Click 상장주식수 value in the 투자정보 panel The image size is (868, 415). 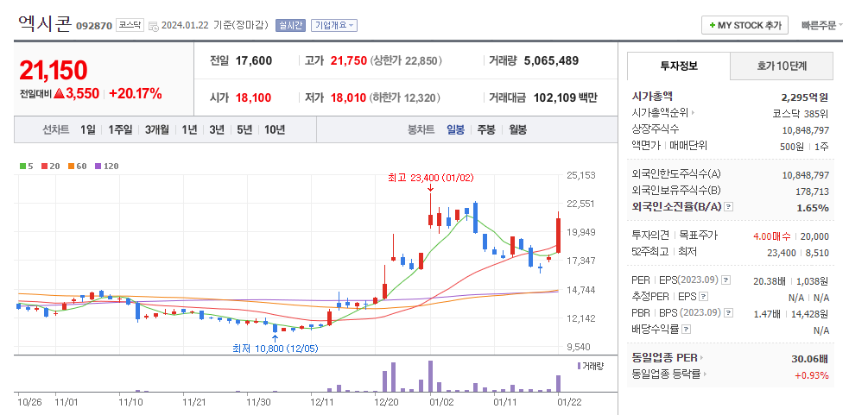pos(806,130)
